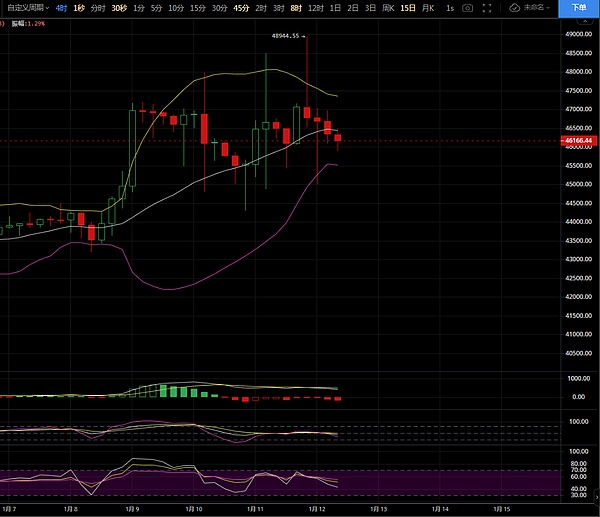Image resolution: width=600 pixels, height=517 pixels.
Task: Set timeframe to 30秒
Action: tap(119, 7)
